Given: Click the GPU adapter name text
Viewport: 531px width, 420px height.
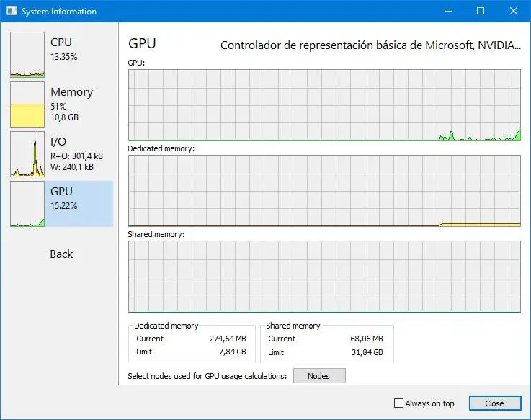Looking at the screenshot, I should 370,45.
